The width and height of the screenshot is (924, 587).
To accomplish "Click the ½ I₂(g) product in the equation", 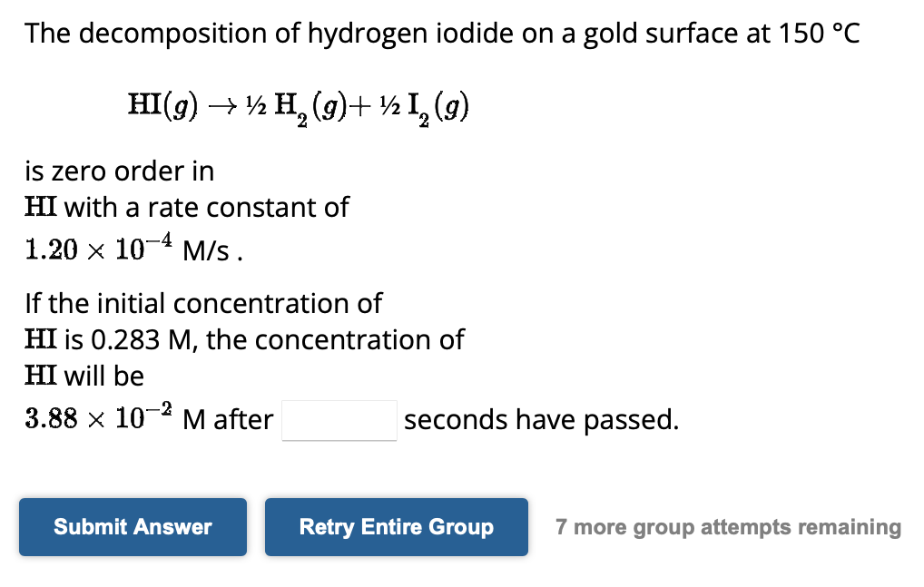I will 425,104.
